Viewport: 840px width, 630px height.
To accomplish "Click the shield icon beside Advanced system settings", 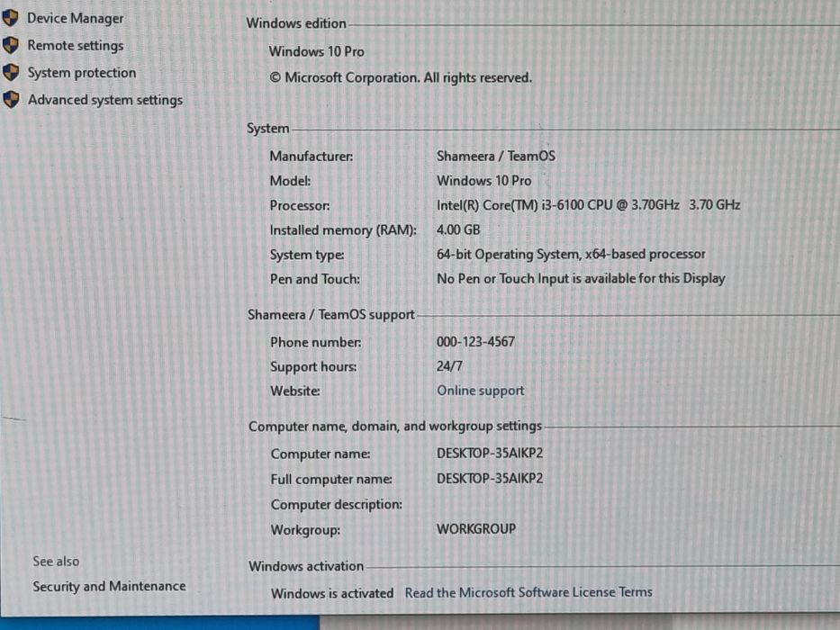I will 11,99.
